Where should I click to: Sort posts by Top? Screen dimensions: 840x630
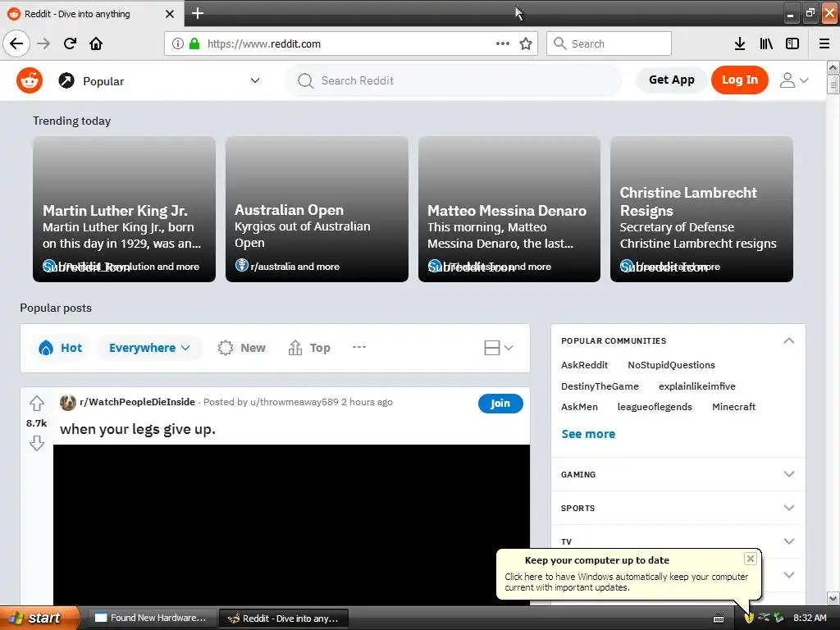point(309,348)
